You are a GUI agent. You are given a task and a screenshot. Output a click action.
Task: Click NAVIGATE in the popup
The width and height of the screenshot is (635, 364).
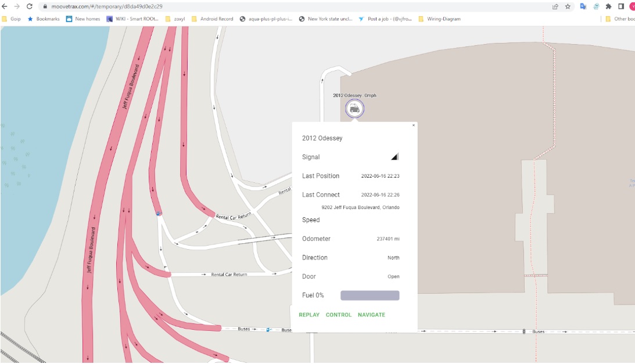point(371,315)
